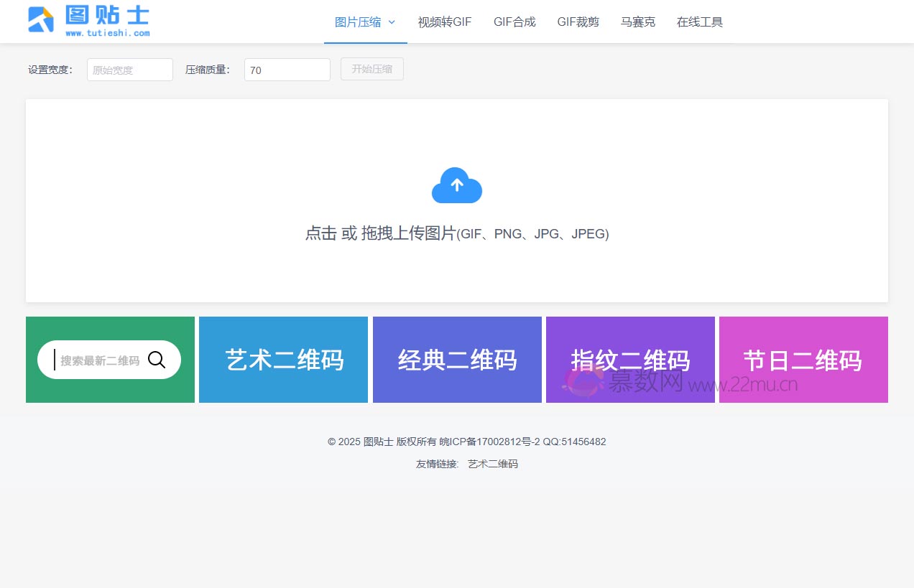Expand the 图片压缩 dropdown menu
Screen dimensions: 914x588
click(x=358, y=22)
